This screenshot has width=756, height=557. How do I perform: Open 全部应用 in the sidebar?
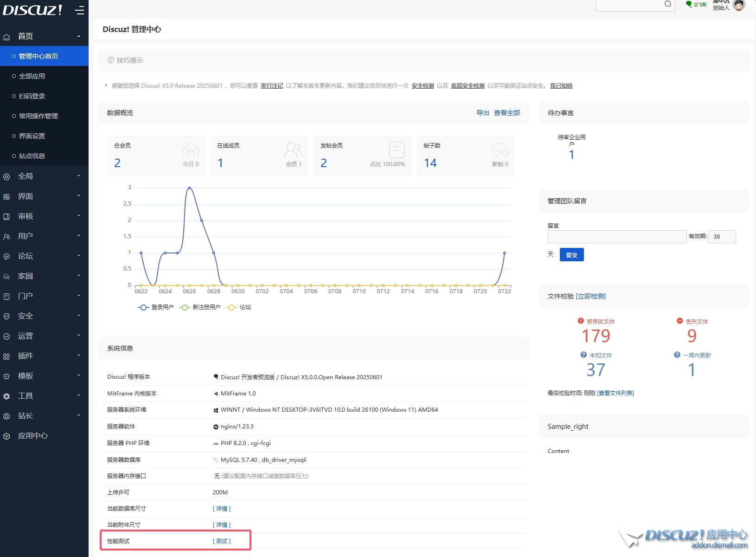tap(32, 76)
